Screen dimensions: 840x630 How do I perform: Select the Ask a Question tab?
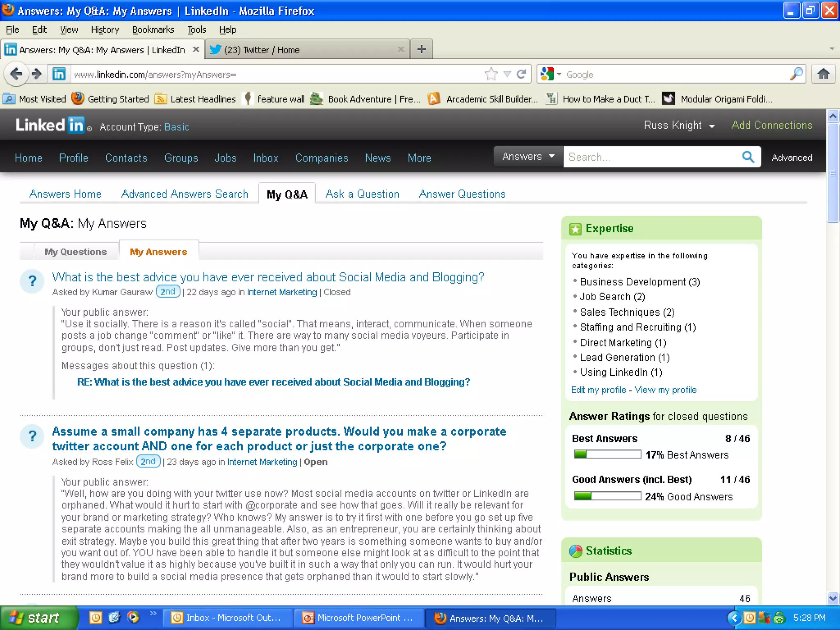click(362, 194)
